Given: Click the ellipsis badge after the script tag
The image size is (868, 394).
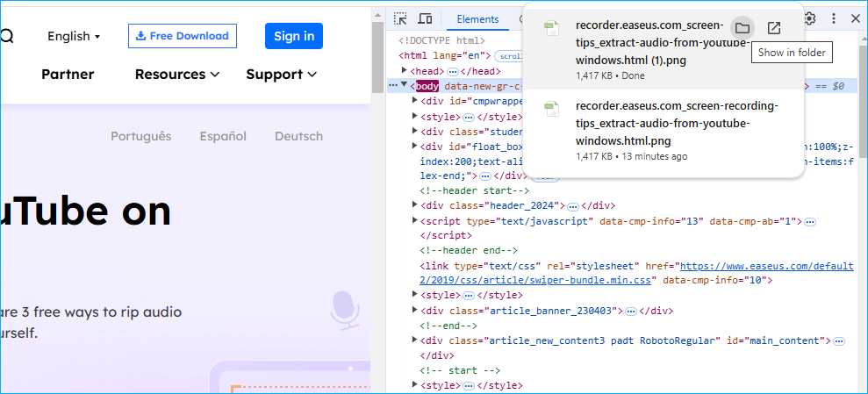Looking at the screenshot, I should pyautogui.click(x=810, y=221).
